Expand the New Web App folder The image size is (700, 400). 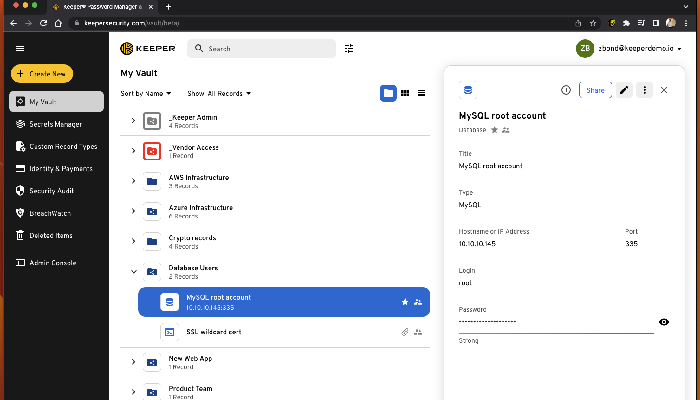(133, 362)
